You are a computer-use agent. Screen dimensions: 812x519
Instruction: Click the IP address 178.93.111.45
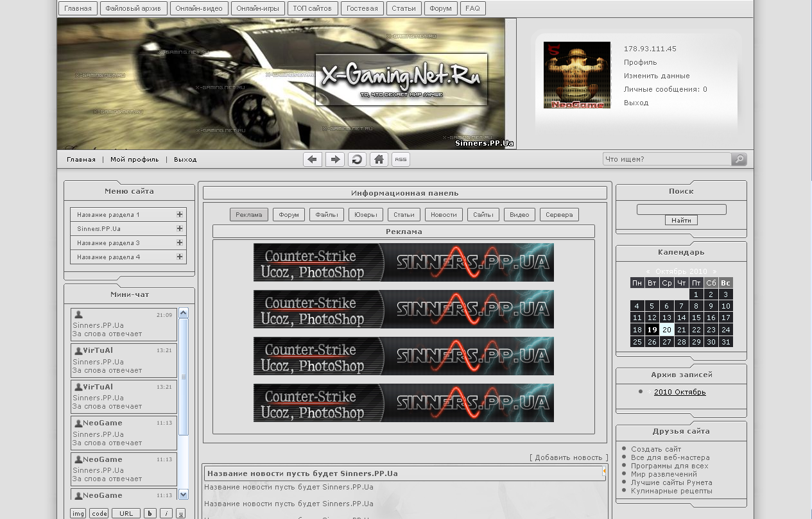coord(650,49)
